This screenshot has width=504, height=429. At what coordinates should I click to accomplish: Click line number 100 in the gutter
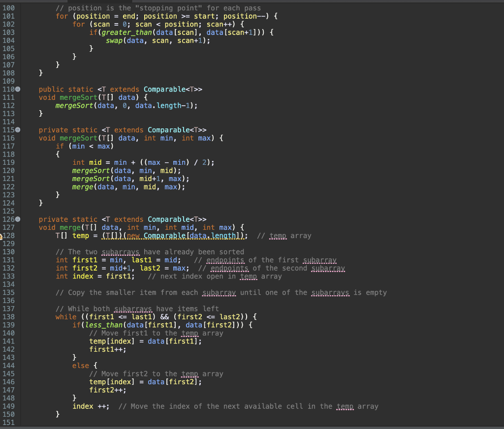(x=9, y=8)
